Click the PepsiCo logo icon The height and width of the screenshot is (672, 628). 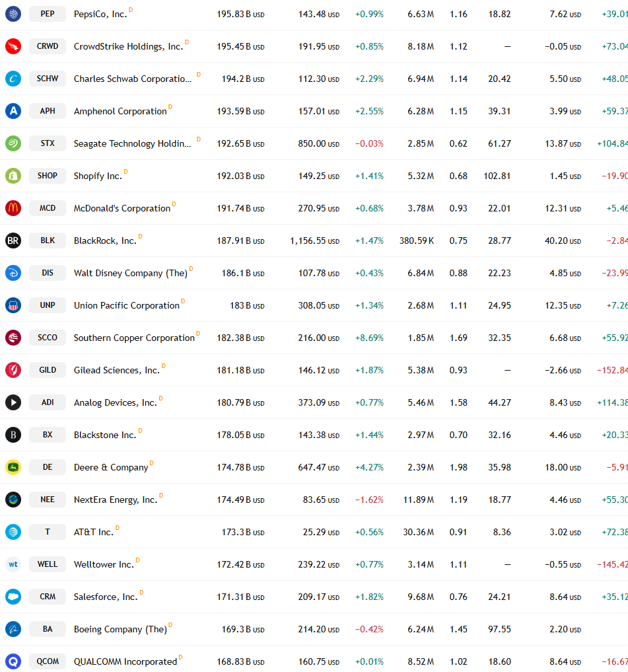click(x=13, y=14)
